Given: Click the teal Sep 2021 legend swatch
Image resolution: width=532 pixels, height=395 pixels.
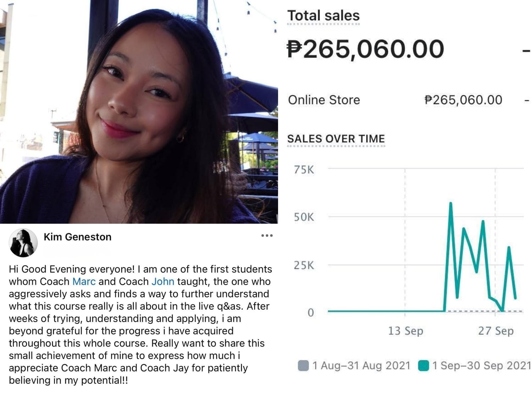Looking at the screenshot, I should tap(423, 366).
